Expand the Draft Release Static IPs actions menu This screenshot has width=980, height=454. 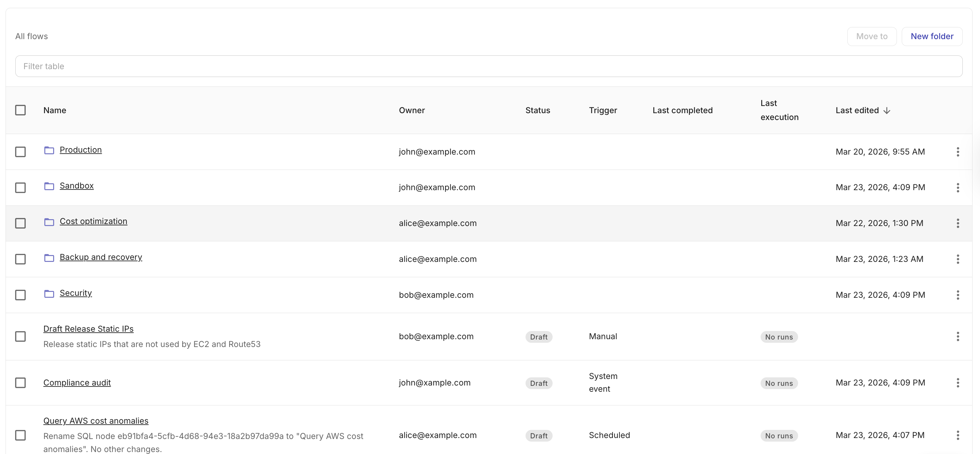coord(958,336)
